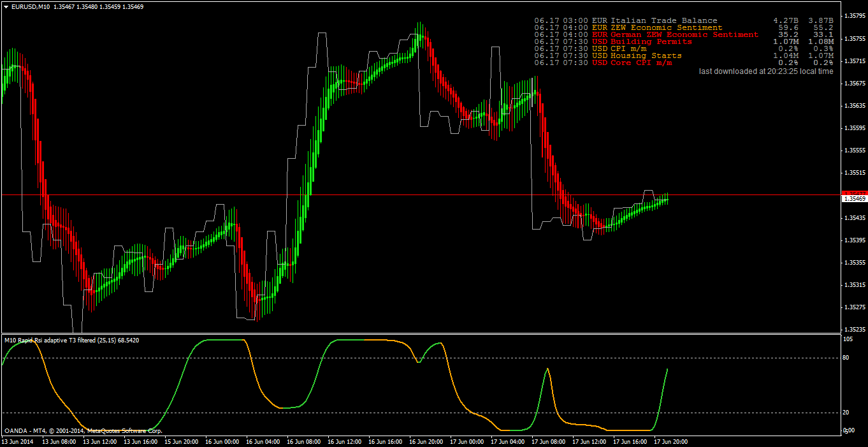Click the OANDA - MT4 MetaQuotes copyright text
The height and width of the screenshot is (447, 868).
coord(83,430)
